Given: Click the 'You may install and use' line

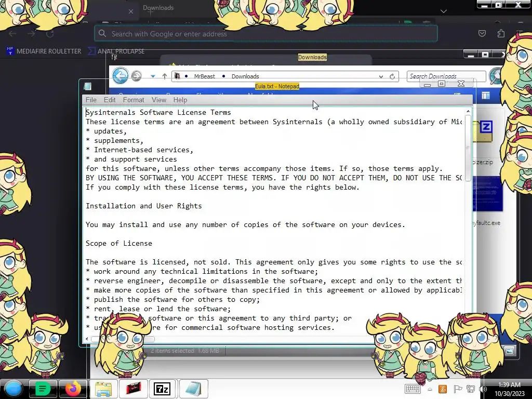Looking at the screenshot, I should 245,224.
